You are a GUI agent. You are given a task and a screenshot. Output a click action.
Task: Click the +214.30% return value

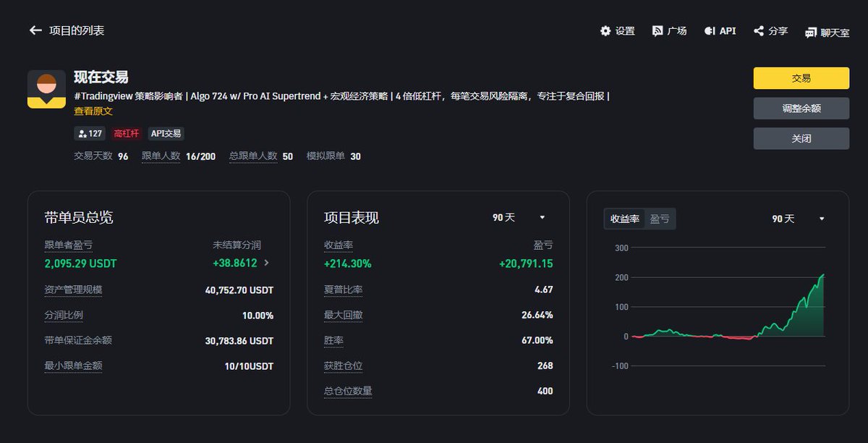tap(348, 263)
